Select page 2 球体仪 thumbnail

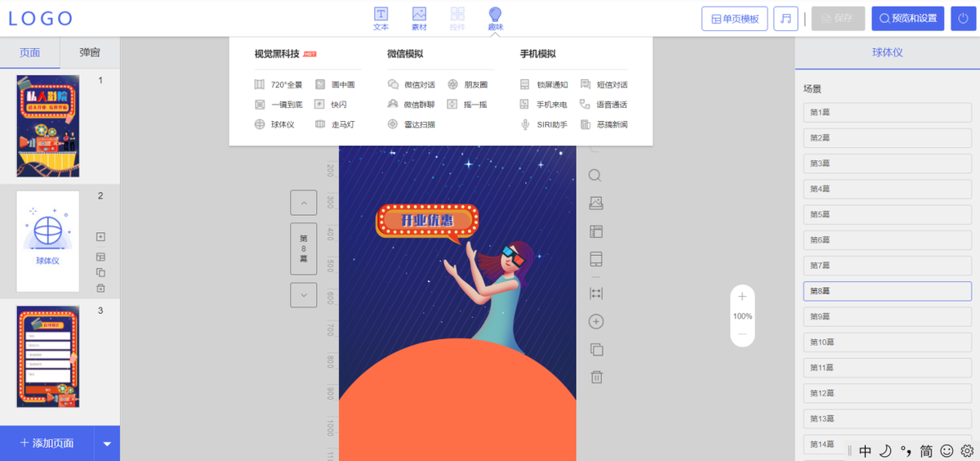coord(48,241)
